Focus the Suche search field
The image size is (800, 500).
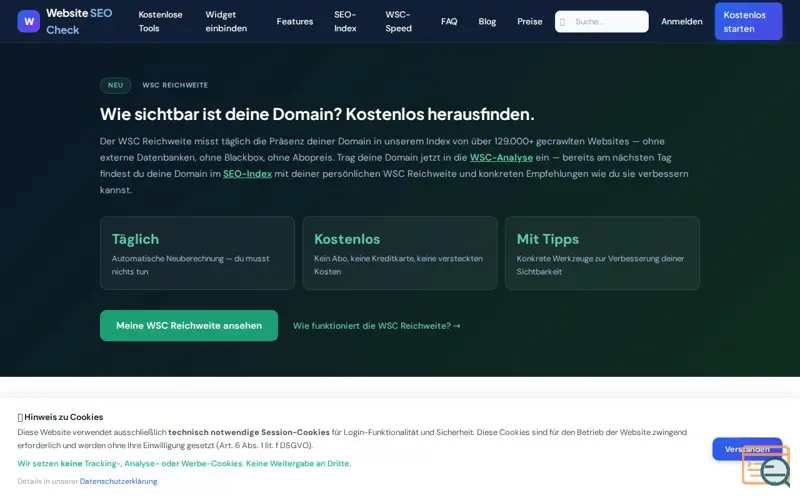[x=602, y=21]
